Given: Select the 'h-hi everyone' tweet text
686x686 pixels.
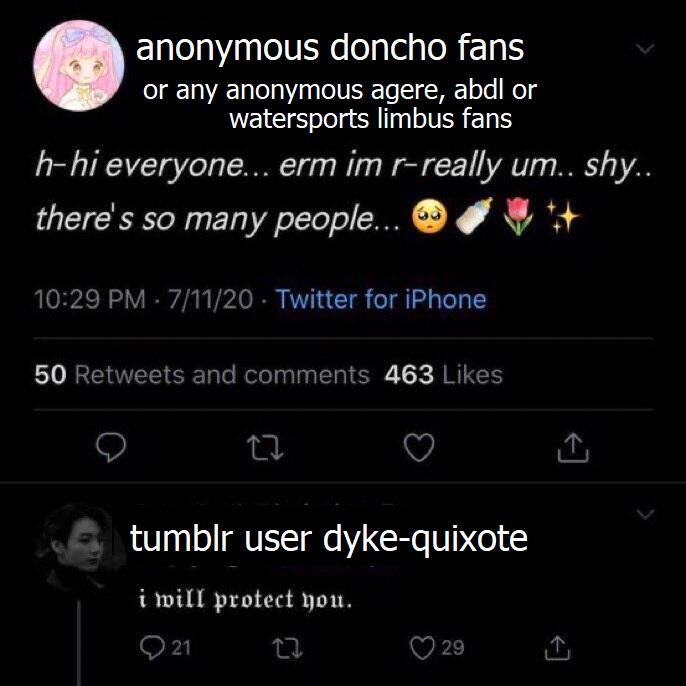Looking at the screenshot, I should point(343,192).
